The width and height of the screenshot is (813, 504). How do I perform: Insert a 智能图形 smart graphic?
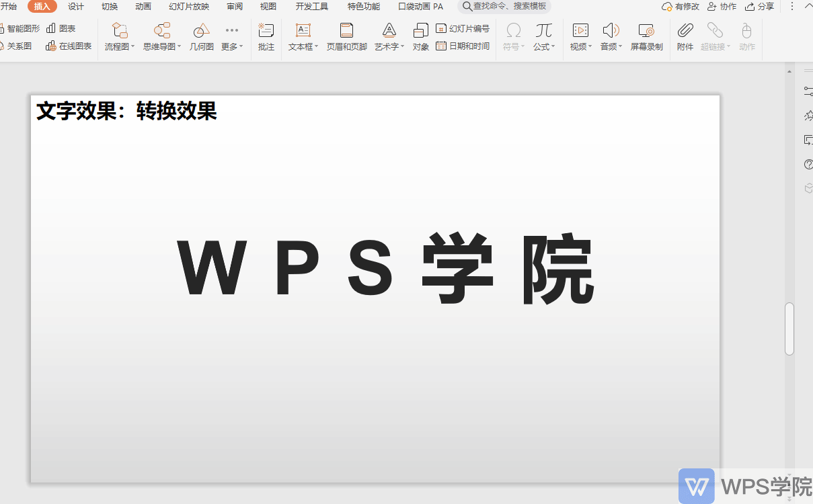[20, 29]
